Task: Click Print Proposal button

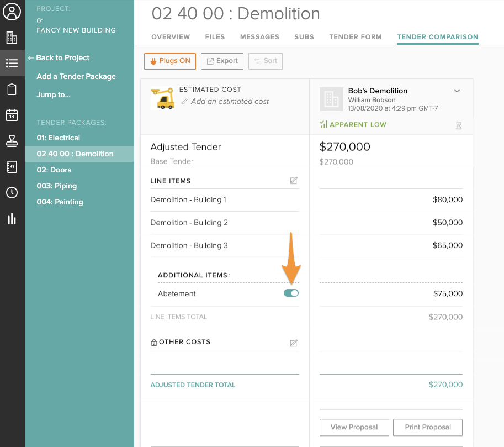Action: click(x=428, y=427)
